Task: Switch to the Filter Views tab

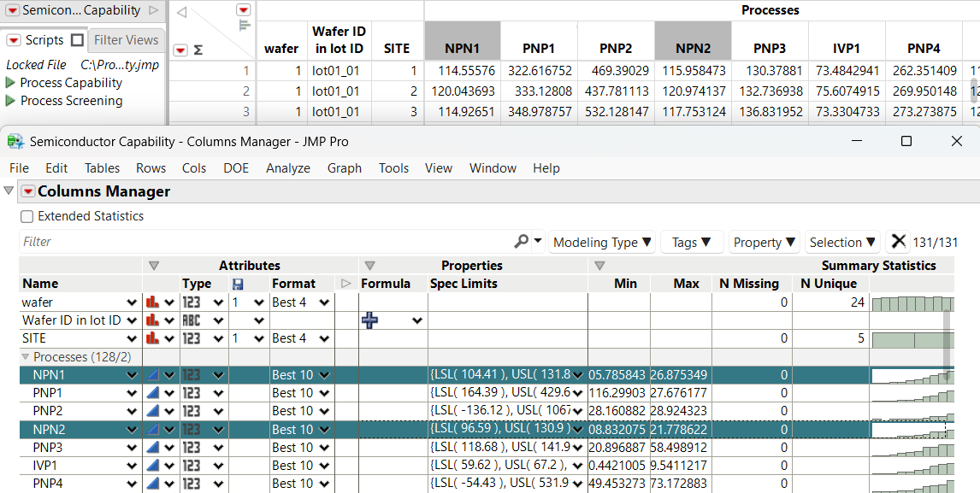Action: click(126, 39)
